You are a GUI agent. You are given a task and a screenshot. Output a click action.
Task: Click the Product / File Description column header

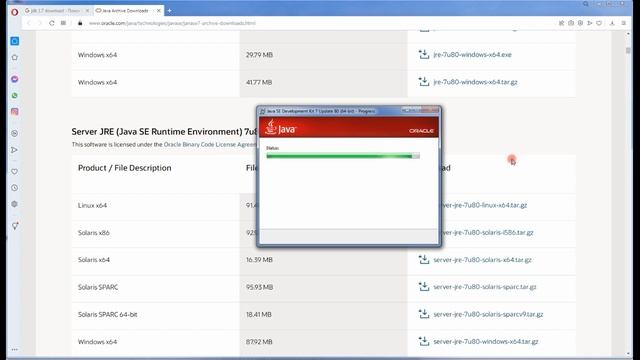point(124,168)
